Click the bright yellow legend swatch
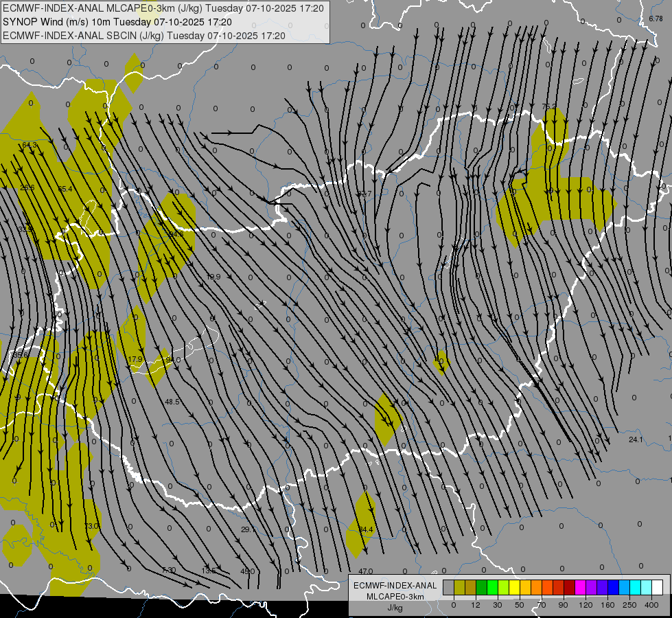672x618 pixels. coord(515,587)
